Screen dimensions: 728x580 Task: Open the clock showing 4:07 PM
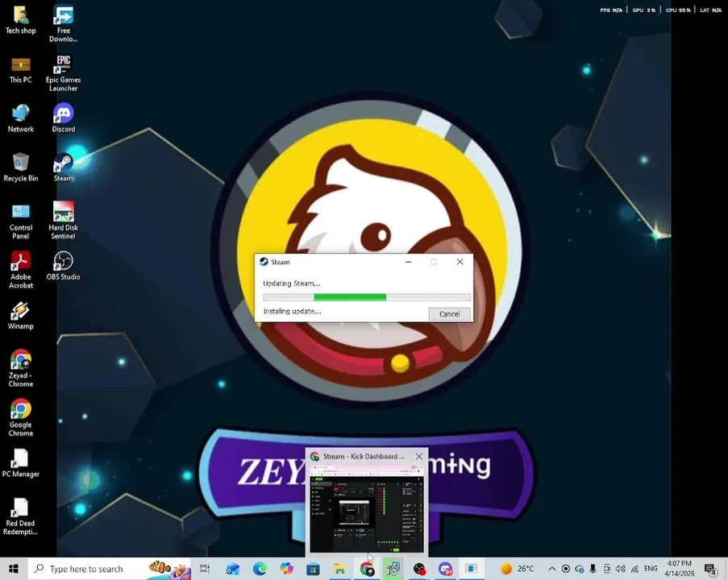[x=680, y=569]
